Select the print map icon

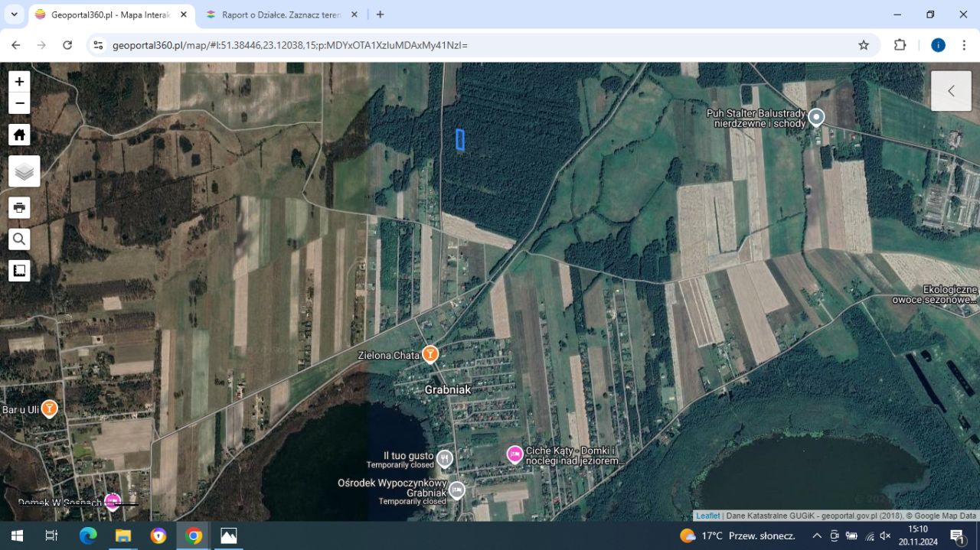coord(19,207)
